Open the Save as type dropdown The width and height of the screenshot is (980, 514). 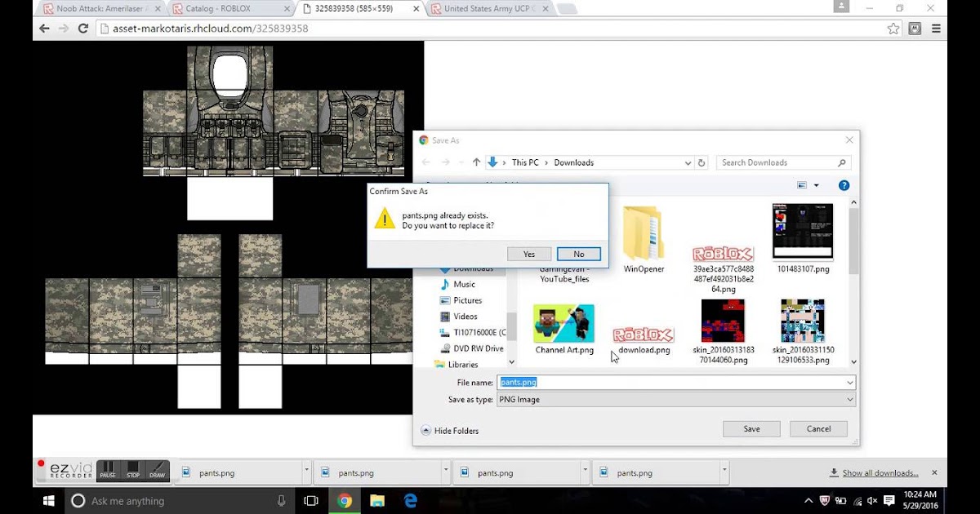[676, 400]
